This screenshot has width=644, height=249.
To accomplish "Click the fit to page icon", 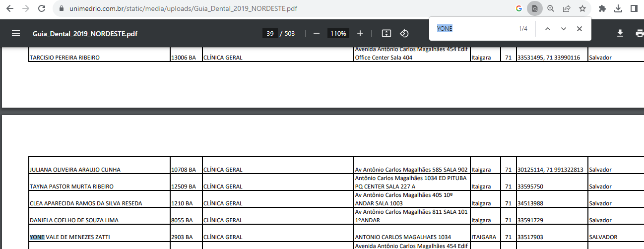I will pyautogui.click(x=386, y=33).
